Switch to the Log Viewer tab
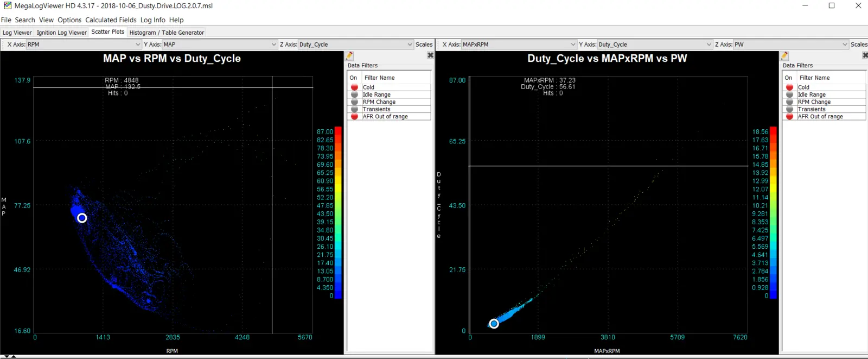This screenshot has width=868, height=359. click(17, 33)
